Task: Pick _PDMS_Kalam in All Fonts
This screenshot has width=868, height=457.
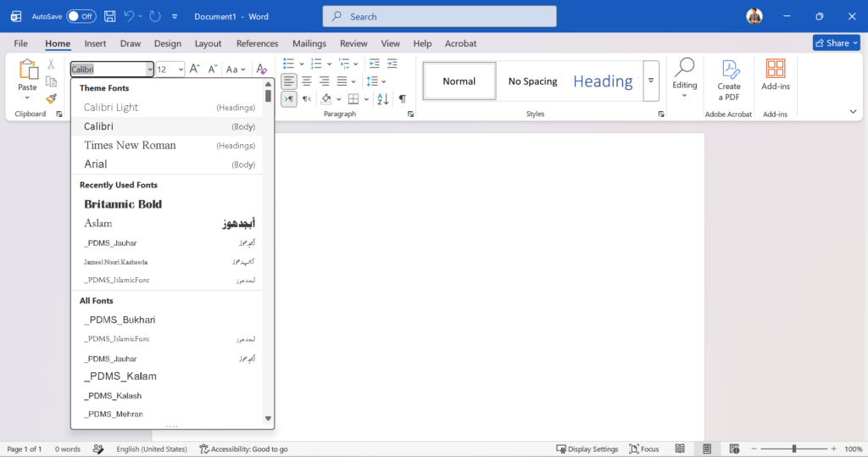Action: tap(169, 376)
